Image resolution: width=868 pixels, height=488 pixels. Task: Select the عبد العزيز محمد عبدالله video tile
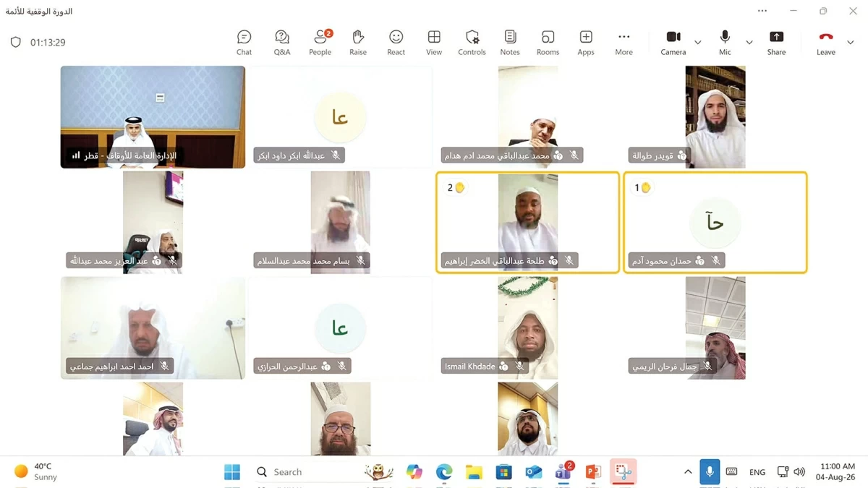(153, 223)
